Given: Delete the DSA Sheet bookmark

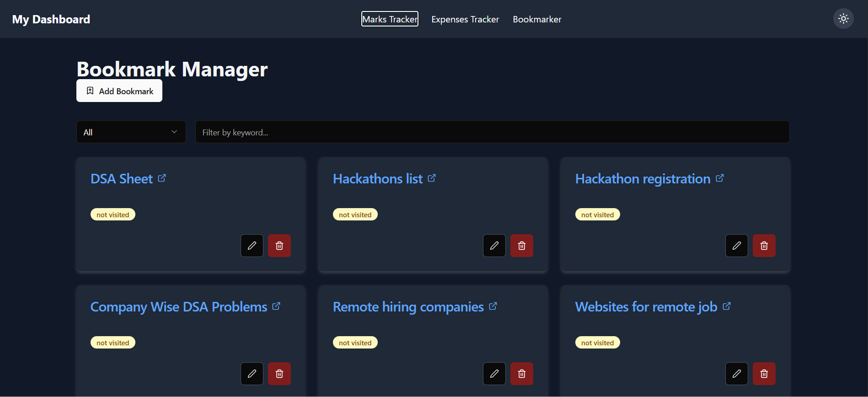Looking at the screenshot, I should [x=279, y=246].
